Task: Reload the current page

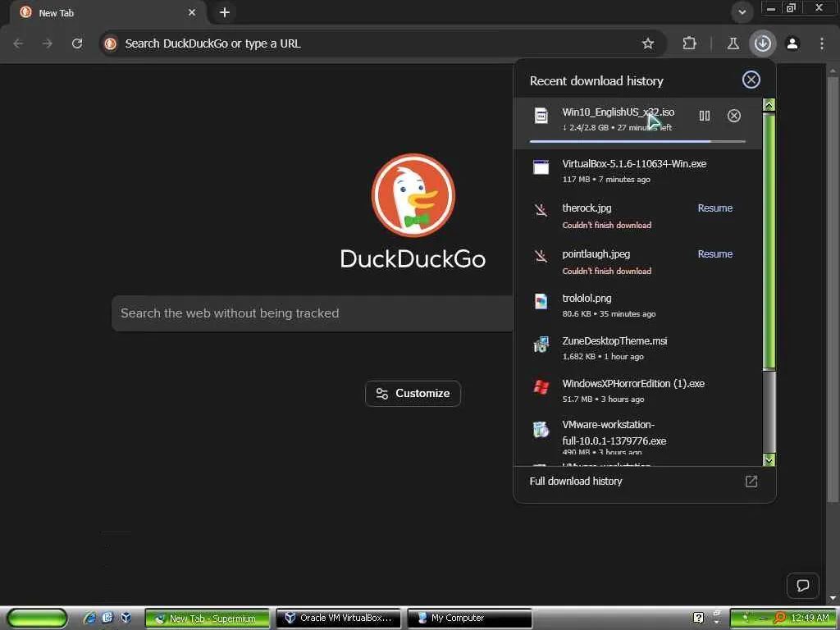Action: [77, 43]
